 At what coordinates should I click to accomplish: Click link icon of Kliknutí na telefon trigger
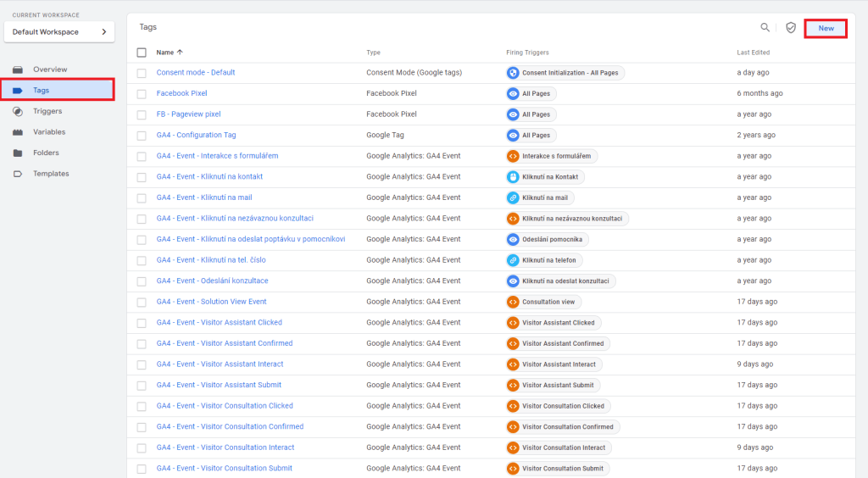513,260
